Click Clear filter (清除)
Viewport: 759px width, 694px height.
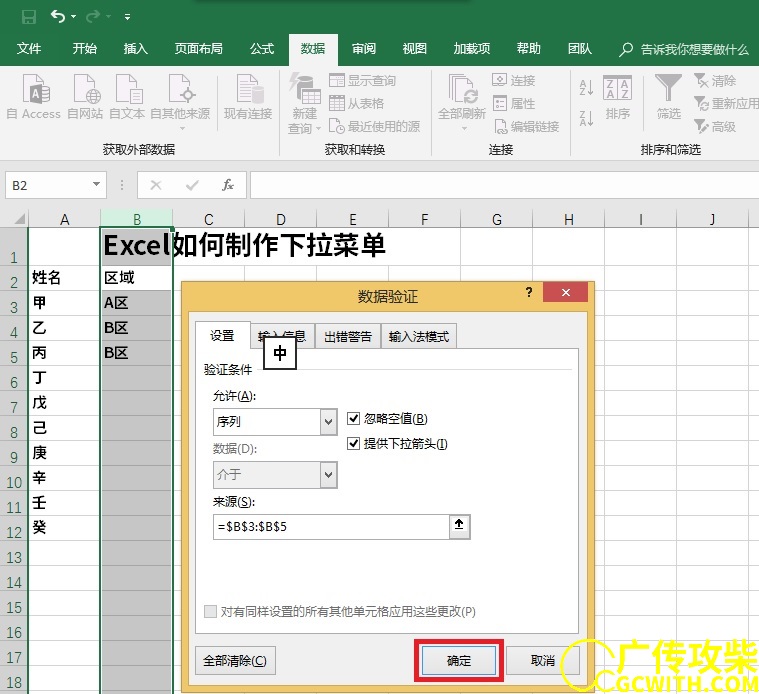[715, 80]
